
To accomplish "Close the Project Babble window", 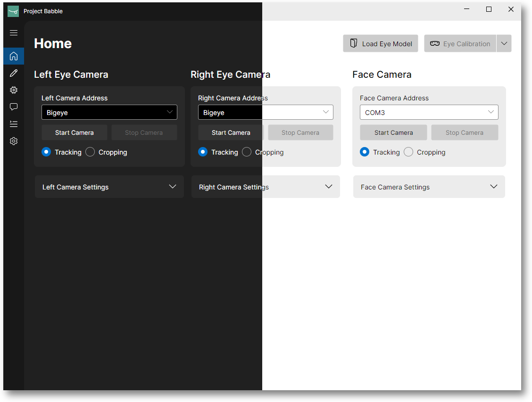I will [511, 9].
